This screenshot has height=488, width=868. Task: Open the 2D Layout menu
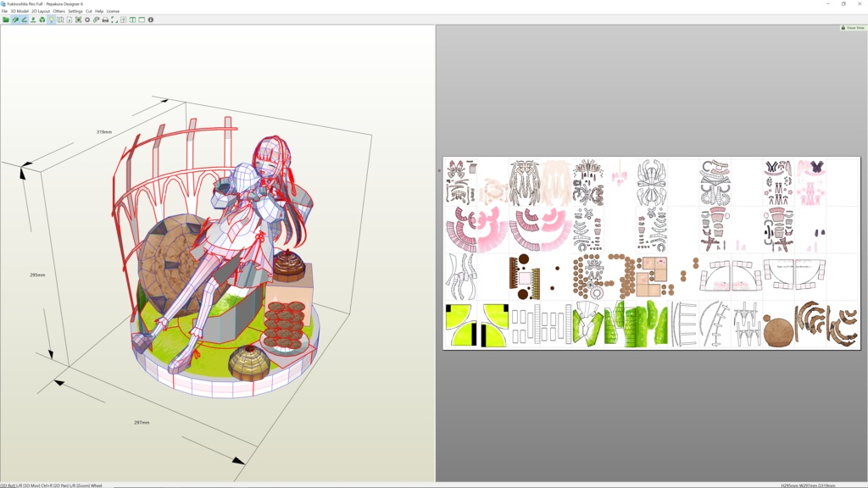point(41,11)
